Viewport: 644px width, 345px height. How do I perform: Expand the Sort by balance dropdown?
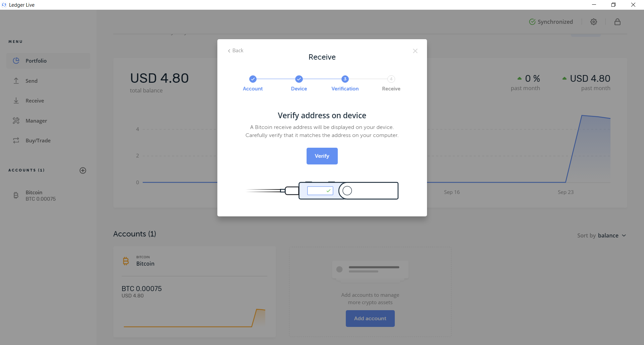[x=602, y=235]
